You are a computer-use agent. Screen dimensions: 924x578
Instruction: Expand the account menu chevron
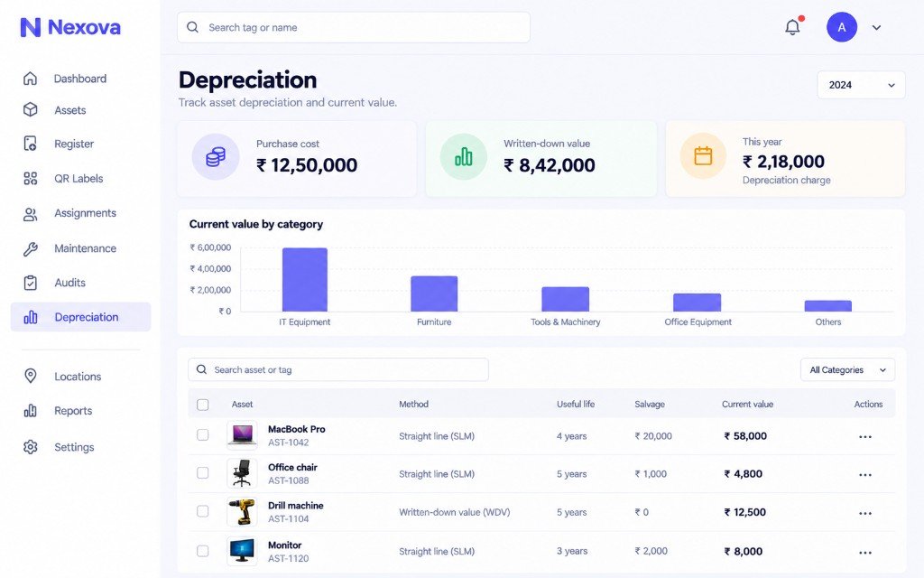(x=876, y=28)
